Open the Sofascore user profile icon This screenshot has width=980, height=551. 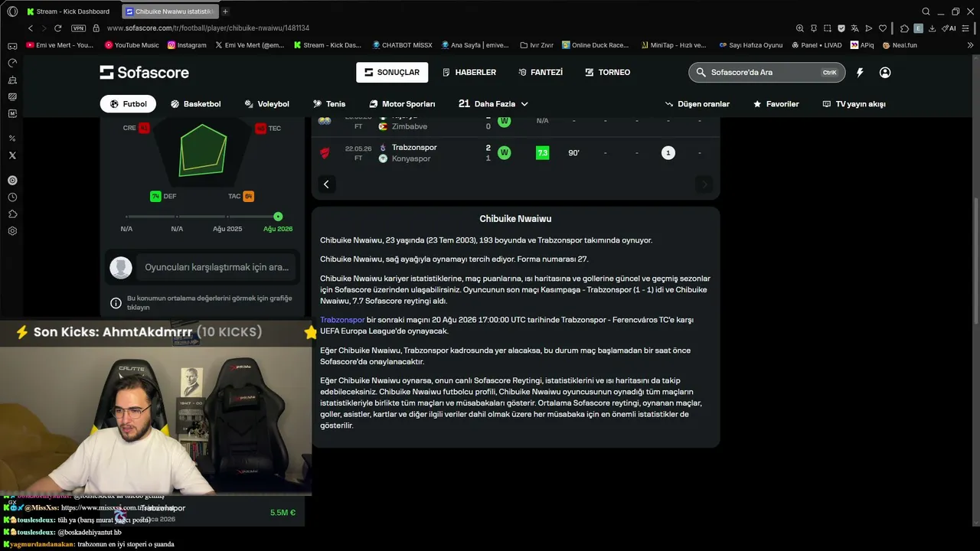click(885, 73)
